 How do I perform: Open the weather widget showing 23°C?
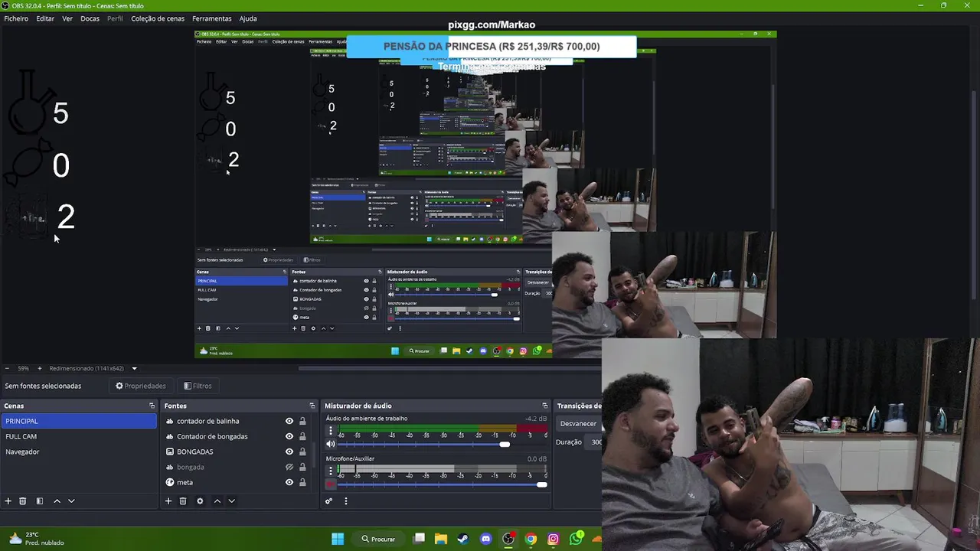[36, 539]
